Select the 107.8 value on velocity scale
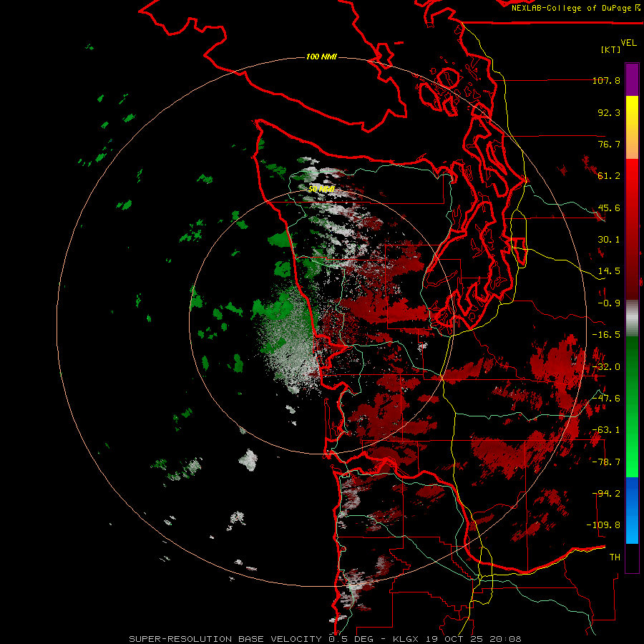The image size is (644, 644). (x=606, y=80)
